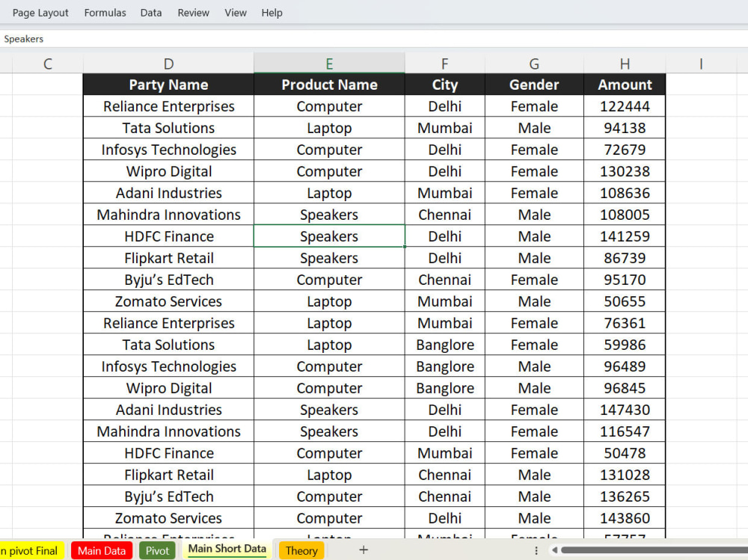This screenshot has height=560, width=748.
Task: Select column D header
Action: point(168,64)
